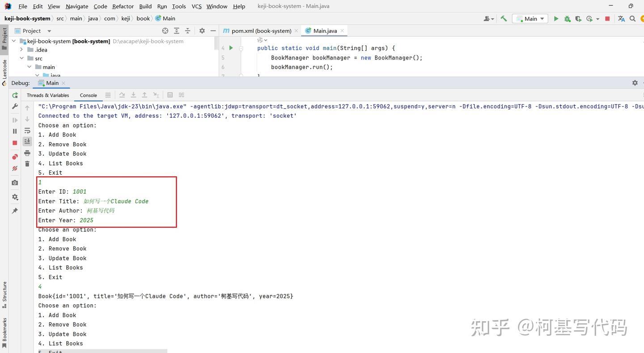The width and height of the screenshot is (644, 353).
Task: Click the Step Over icon in debug toolbar
Action: pos(122,95)
